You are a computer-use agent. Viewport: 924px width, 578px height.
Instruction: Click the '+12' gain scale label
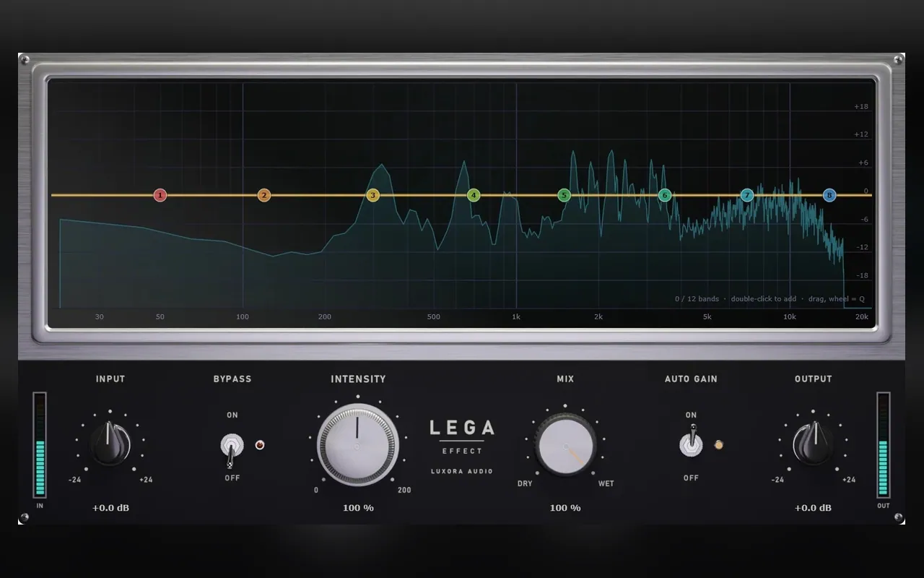coord(861,134)
